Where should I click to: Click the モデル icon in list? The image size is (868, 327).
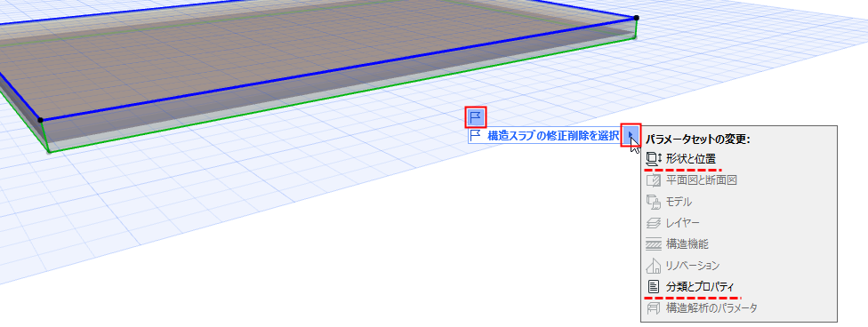pyautogui.click(x=653, y=202)
